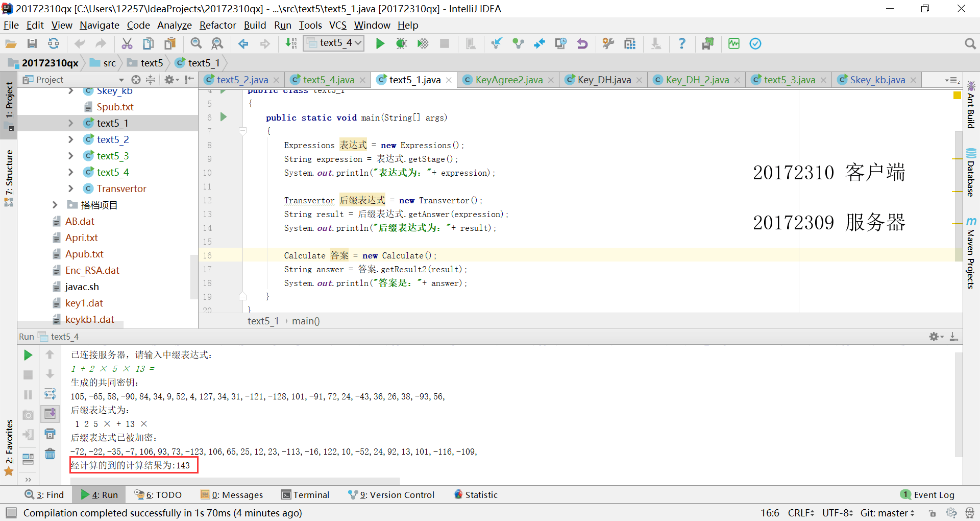The image size is (980, 521).
Task: Switch to the Skey_kb.java tab
Action: coord(877,80)
